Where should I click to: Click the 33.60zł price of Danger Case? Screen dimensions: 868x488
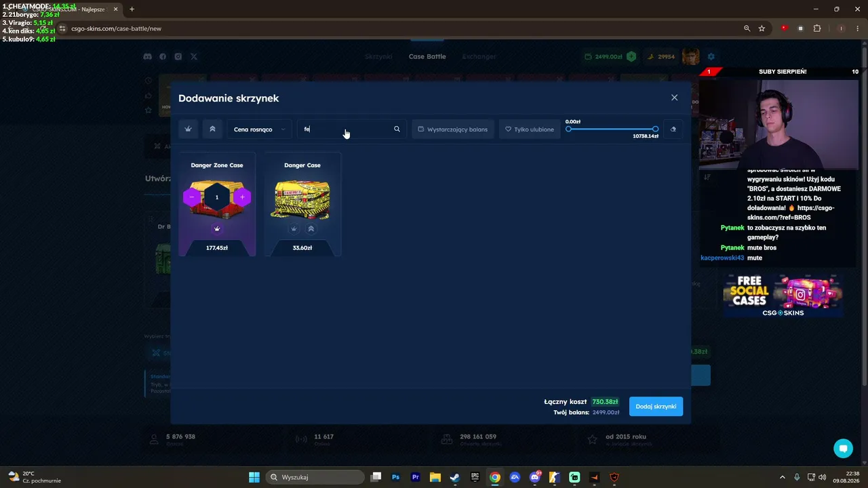coord(302,248)
